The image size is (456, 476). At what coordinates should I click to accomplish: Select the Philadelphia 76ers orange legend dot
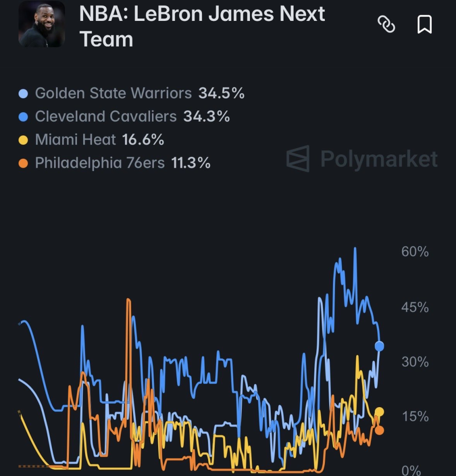(23, 163)
